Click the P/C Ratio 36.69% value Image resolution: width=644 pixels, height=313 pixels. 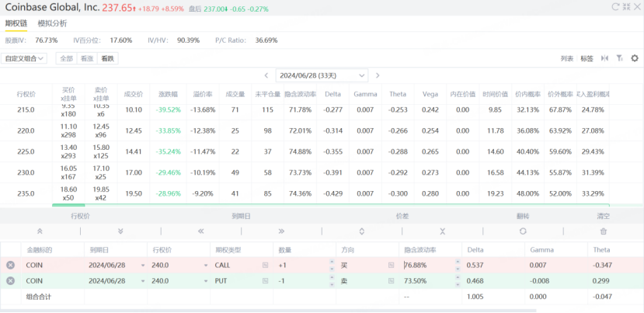(266, 40)
